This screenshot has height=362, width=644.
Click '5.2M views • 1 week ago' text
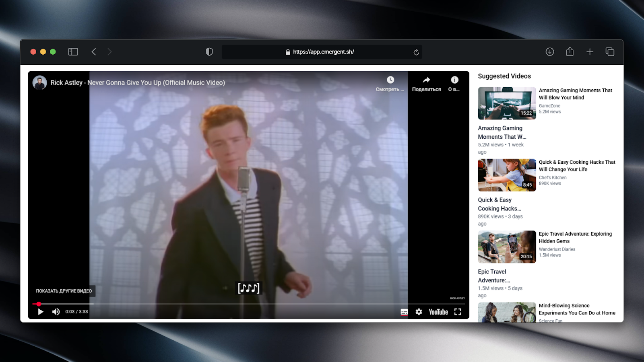(x=501, y=148)
